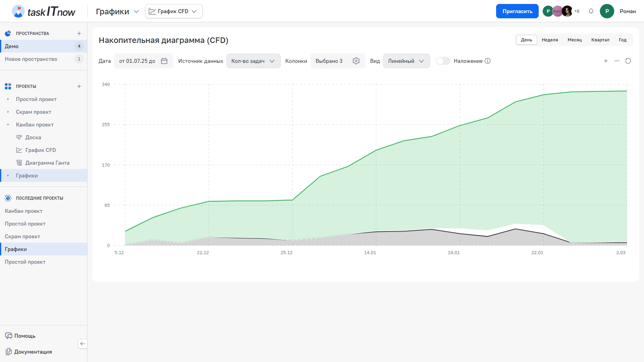The width and height of the screenshot is (644, 362).
Task: Zoom in the chart with plus icon
Action: coord(606,61)
